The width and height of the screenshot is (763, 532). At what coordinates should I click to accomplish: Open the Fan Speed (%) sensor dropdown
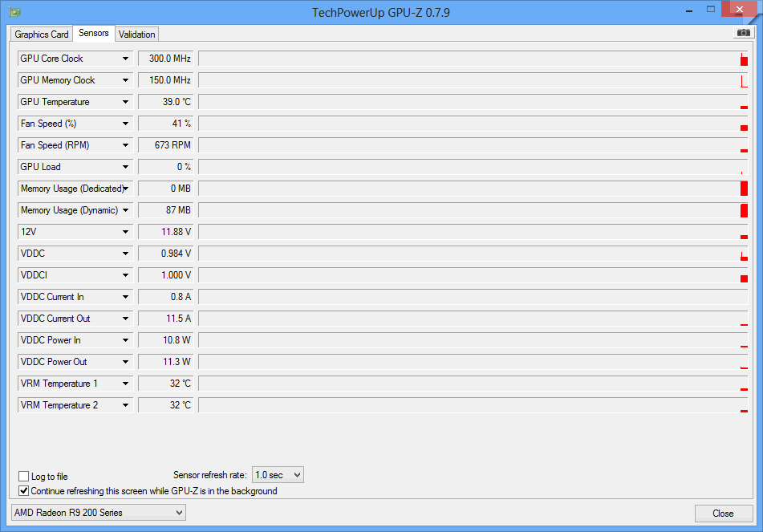tap(75, 123)
